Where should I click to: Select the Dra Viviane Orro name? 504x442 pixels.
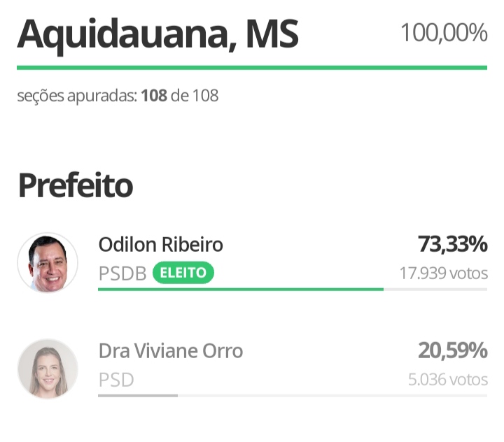pyautogui.click(x=170, y=350)
